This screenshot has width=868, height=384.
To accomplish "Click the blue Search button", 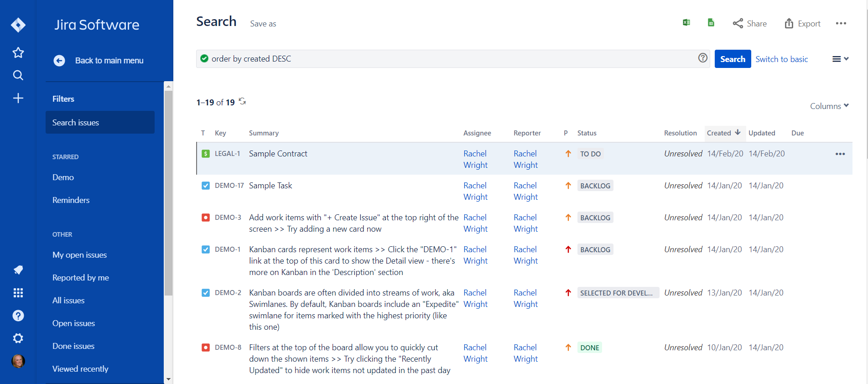I will click(733, 59).
